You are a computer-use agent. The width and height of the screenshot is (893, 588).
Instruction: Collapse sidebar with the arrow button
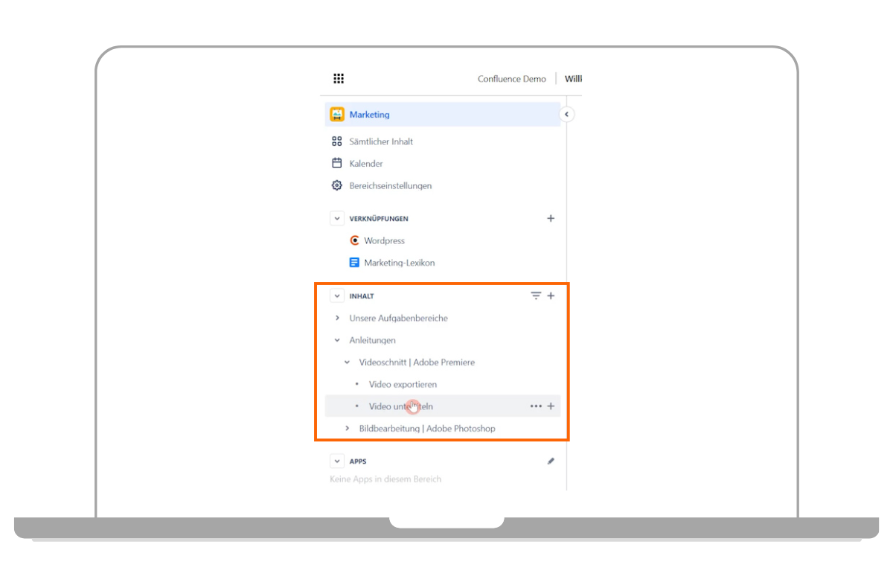click(566, 115)
